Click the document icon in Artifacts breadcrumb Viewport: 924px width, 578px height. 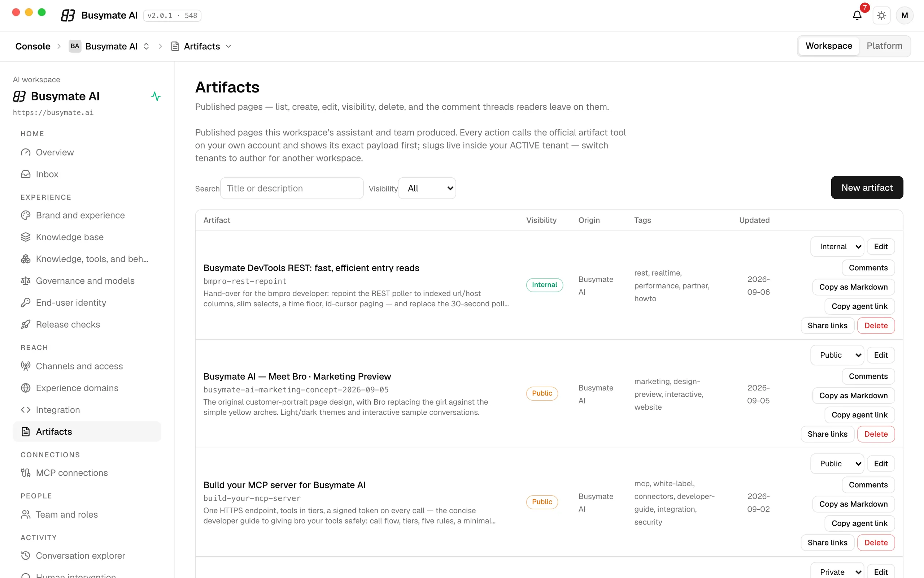click(175, 46)
